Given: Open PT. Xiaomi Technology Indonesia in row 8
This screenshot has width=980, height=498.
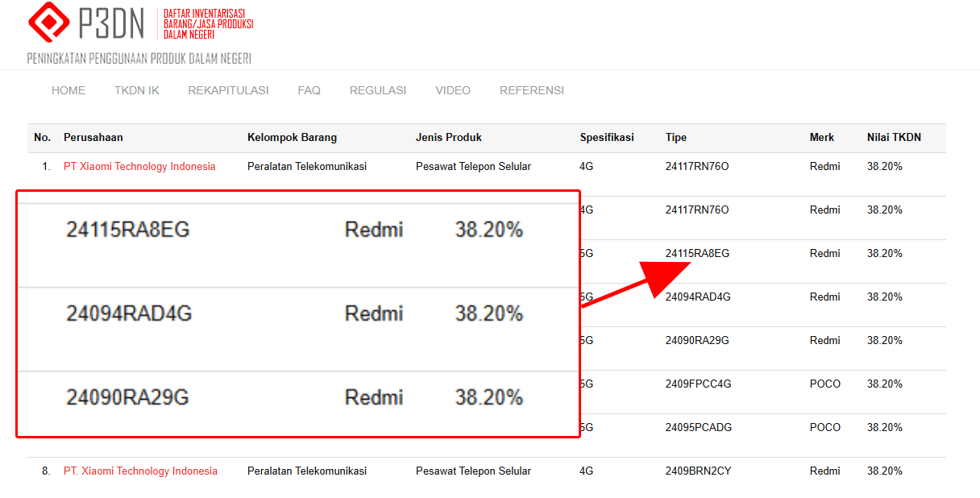Looking at the screenshot, I should tap(140, 471).
